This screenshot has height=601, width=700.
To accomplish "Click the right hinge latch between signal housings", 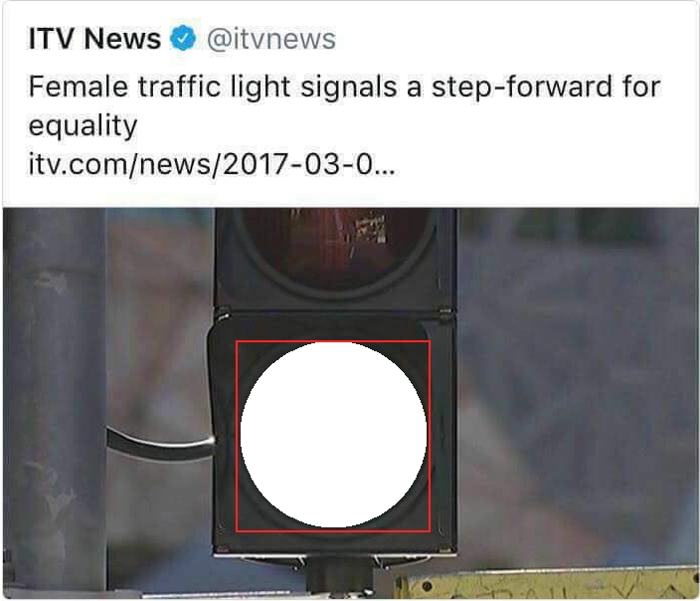I will pyautogui.click(x=445, y=312).
